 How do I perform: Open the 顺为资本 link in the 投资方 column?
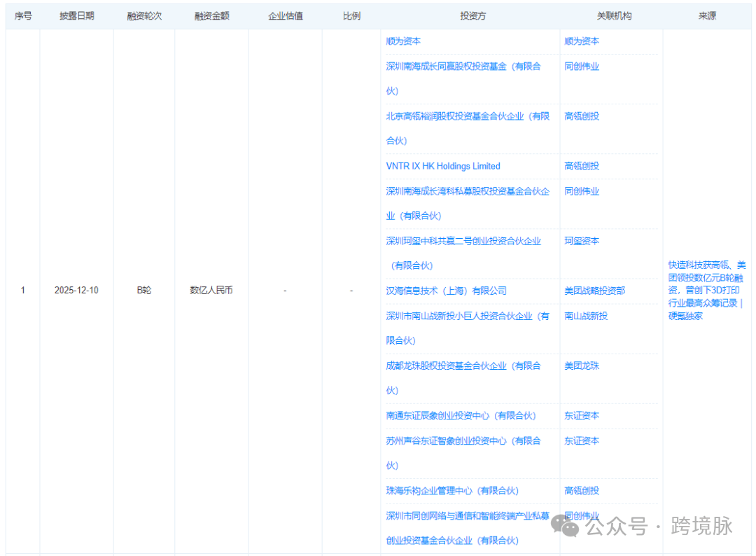(x=403, y=41)
